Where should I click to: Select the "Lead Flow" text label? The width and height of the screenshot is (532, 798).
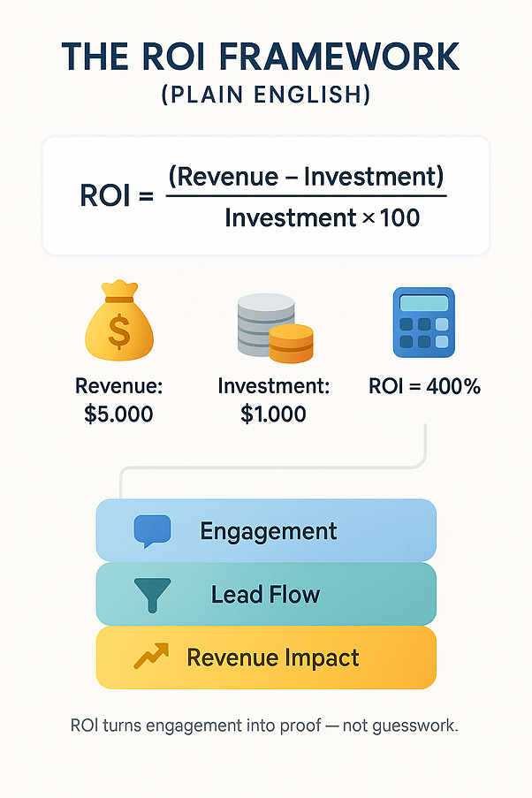[265, 594]
